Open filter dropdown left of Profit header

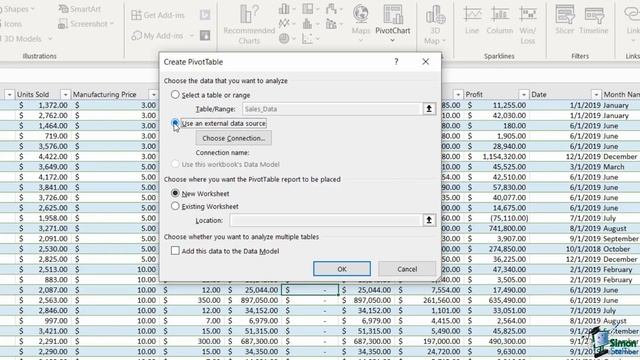458,95
